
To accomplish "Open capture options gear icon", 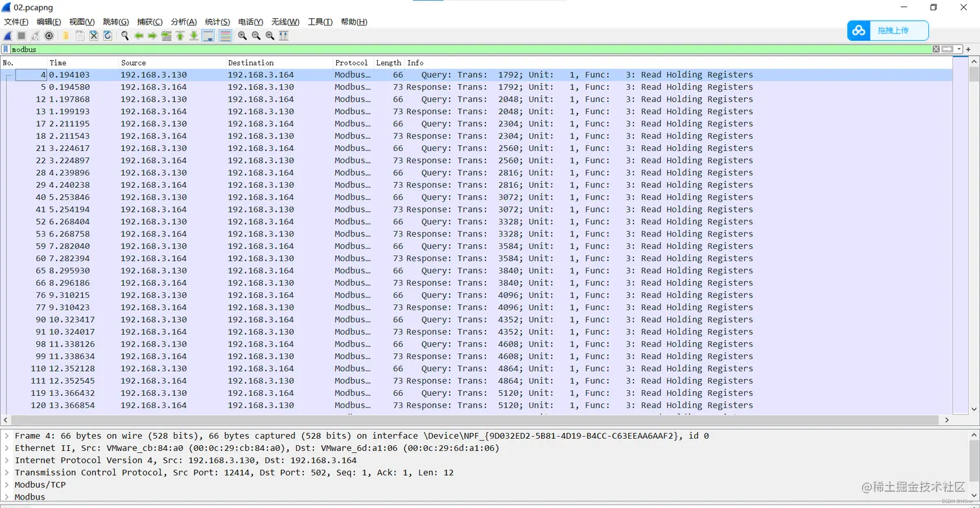I will tap(49, 36).
